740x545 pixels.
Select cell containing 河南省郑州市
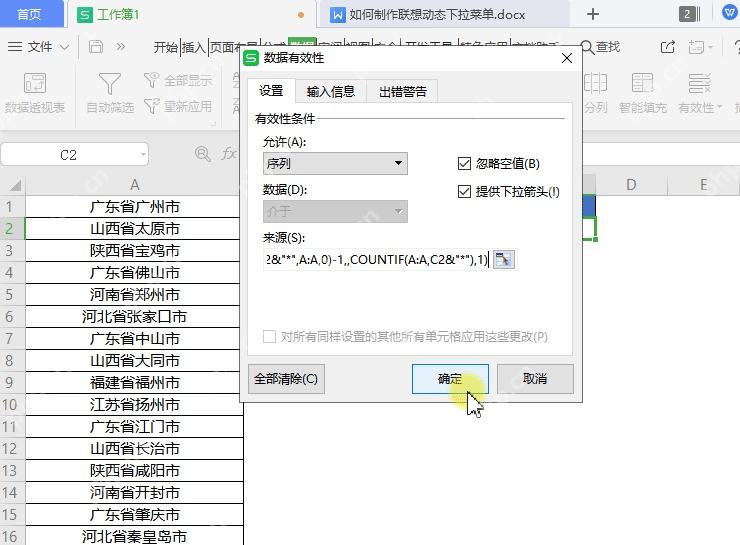tap(134, 295)
